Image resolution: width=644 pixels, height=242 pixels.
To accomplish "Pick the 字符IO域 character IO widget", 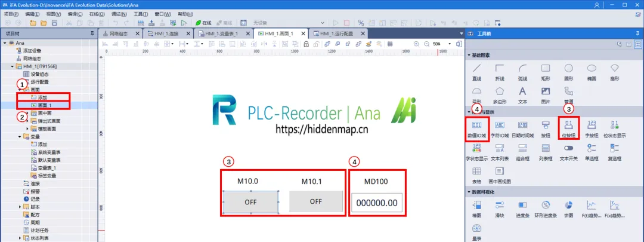I will pos(500,129).
